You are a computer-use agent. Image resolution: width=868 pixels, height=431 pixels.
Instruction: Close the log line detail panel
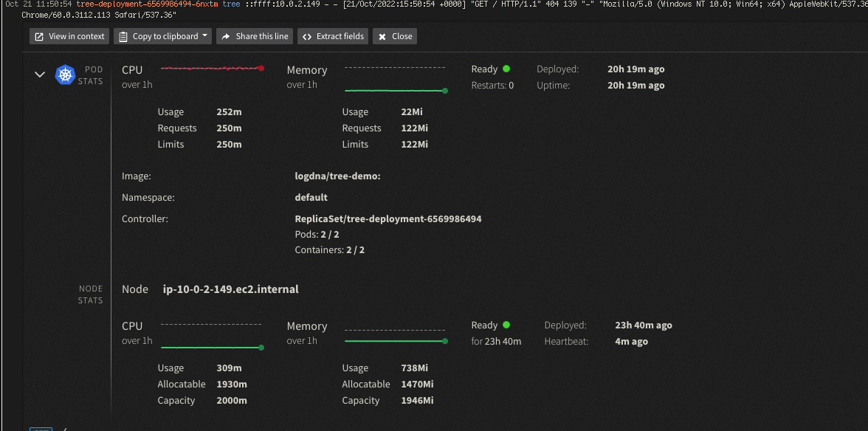[x=395, y=36]
